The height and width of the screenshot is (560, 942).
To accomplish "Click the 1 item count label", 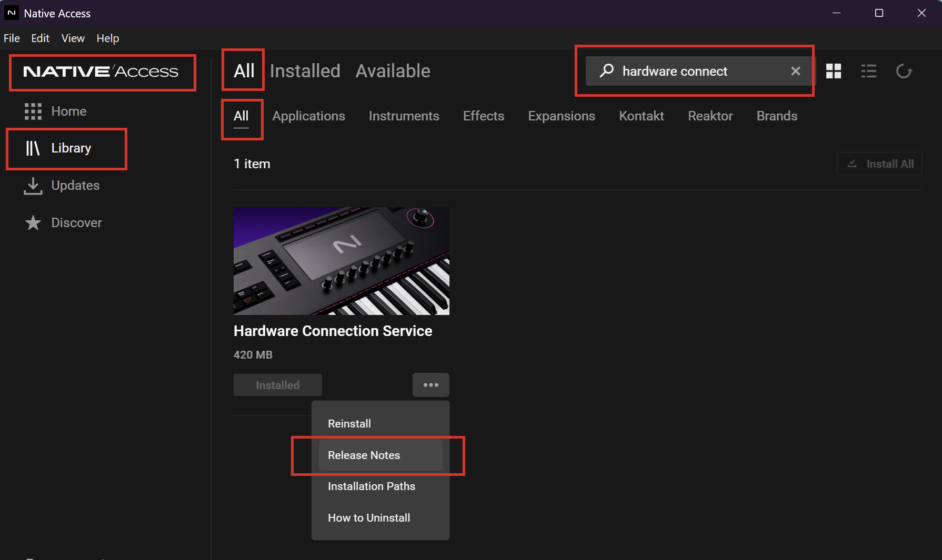I will click(252, 164).
